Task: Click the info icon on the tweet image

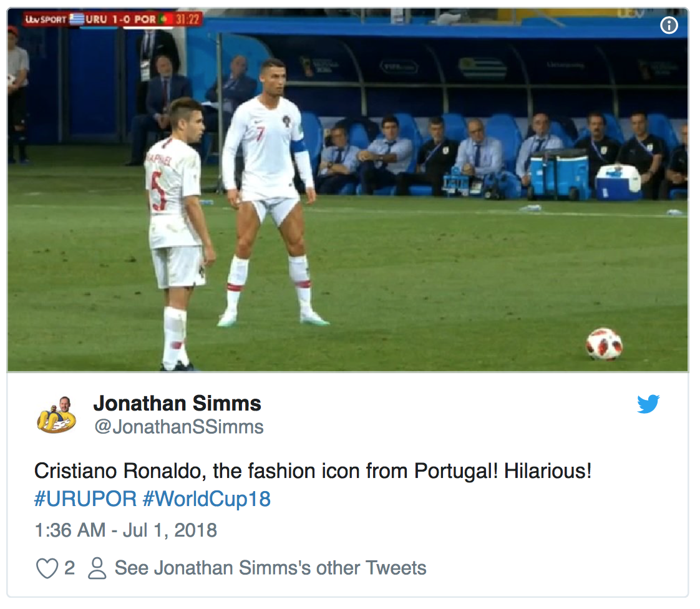Action: point(669,26)
